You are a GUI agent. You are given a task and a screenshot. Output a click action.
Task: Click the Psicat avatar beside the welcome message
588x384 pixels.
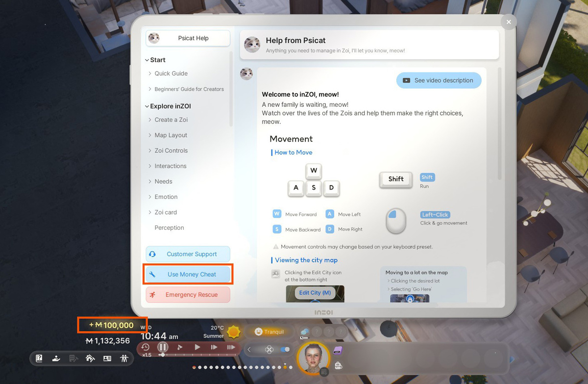click(x=246, y=74)
